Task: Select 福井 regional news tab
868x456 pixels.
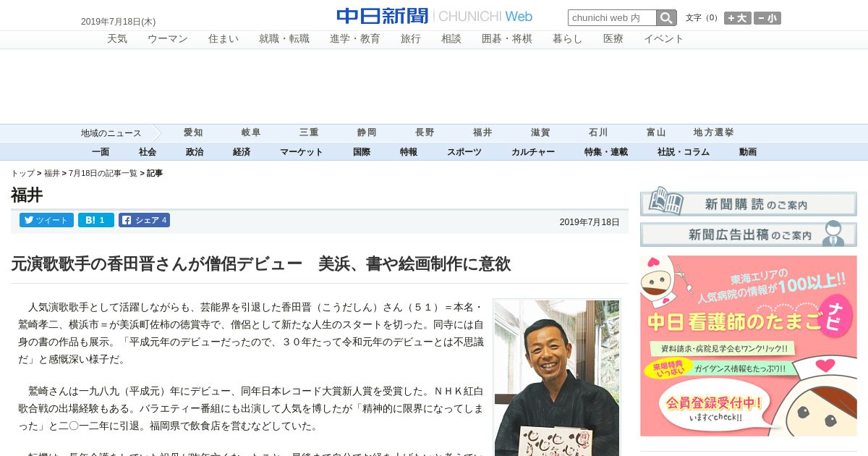Action: 482,132
